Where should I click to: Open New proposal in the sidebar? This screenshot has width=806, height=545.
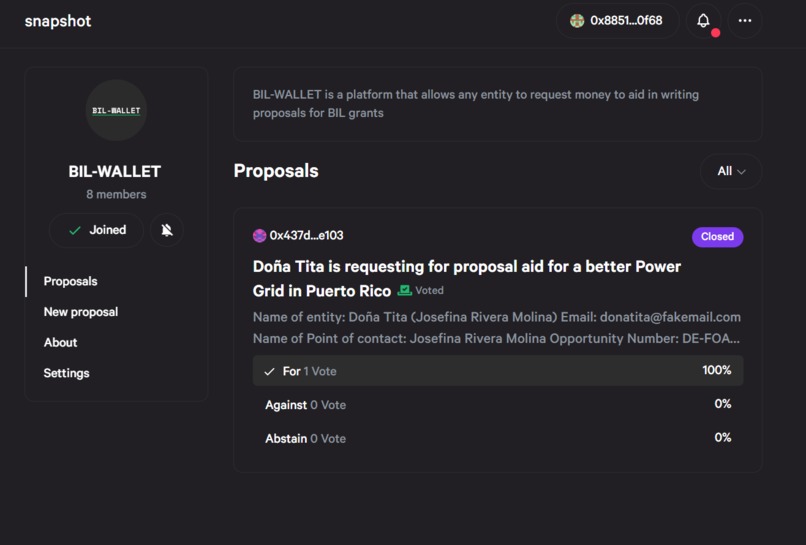tap(80, 312)
